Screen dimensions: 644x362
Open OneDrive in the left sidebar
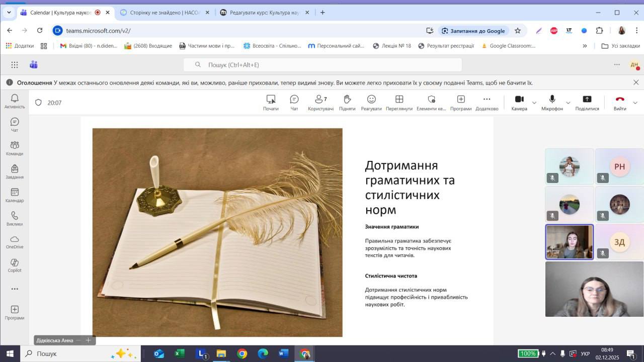[x=15, y=242]
